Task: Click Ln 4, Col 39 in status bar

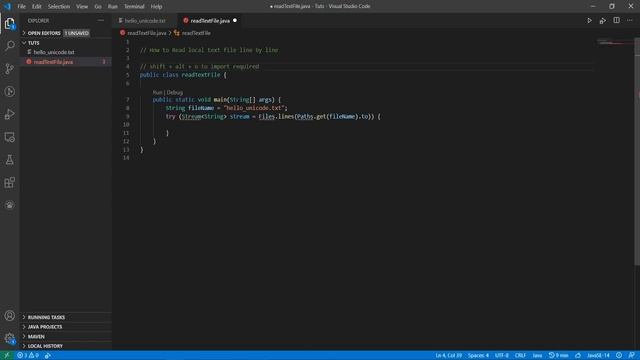Action: click(x=448, y=355)
